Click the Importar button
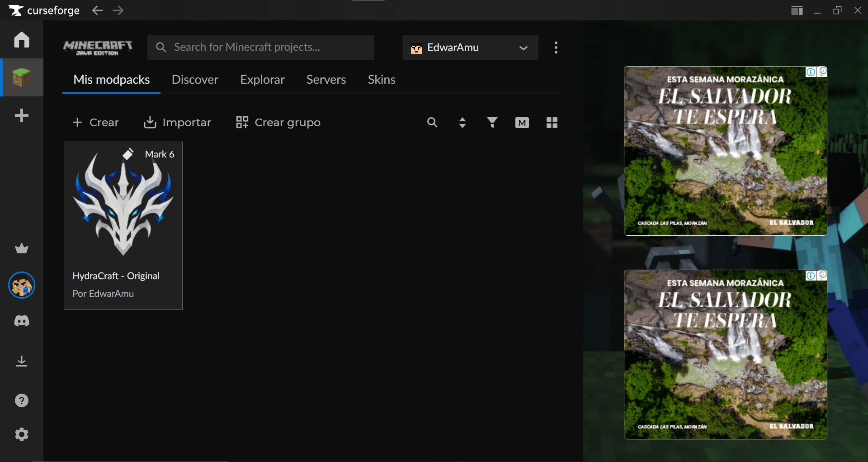This screenshot has width=868, height=462. (x=177, y=122)
